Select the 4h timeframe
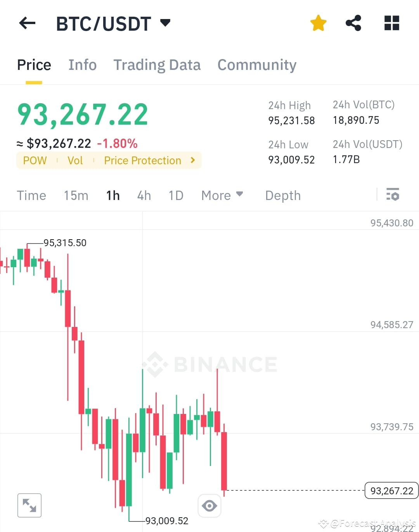The width and height of the screenshot is (419, 532). pos(144,195)
